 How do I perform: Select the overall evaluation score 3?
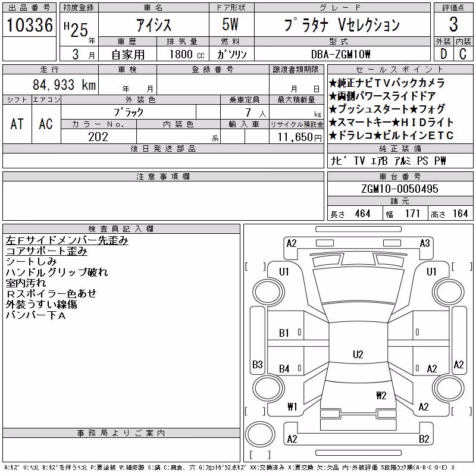click(453, 24)
